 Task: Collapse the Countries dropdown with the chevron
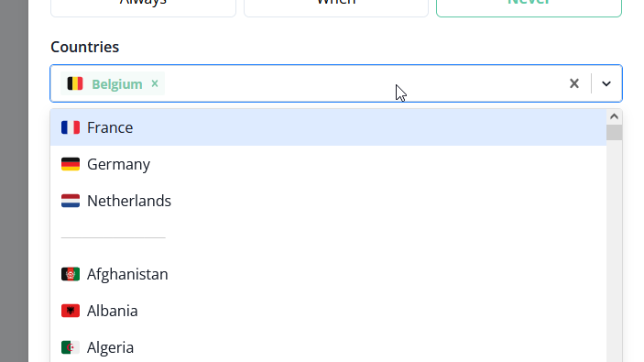point(606,83)
